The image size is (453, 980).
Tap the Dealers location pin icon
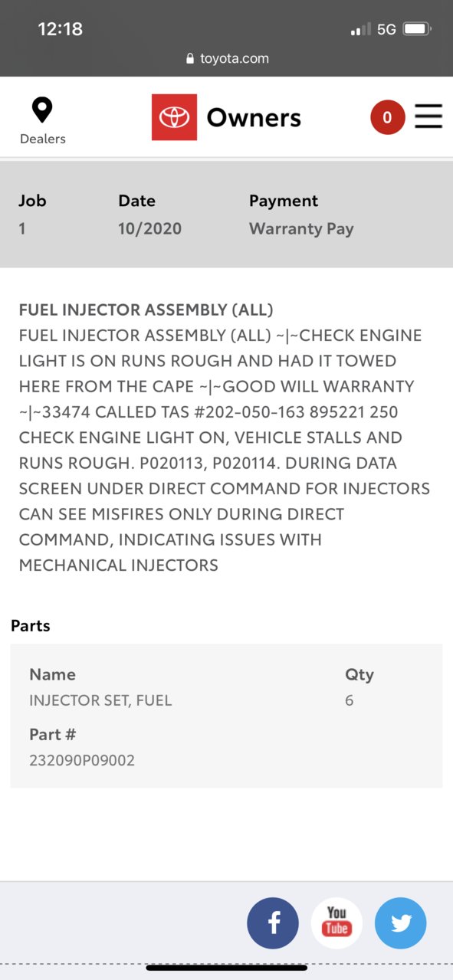point(42,110)
